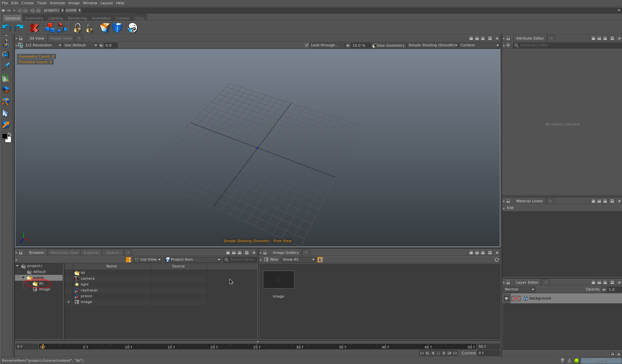The height and width of the screenshot is (364, 622).
Task: Open the Project Item filter dropdown
Action: pos(193,260)
